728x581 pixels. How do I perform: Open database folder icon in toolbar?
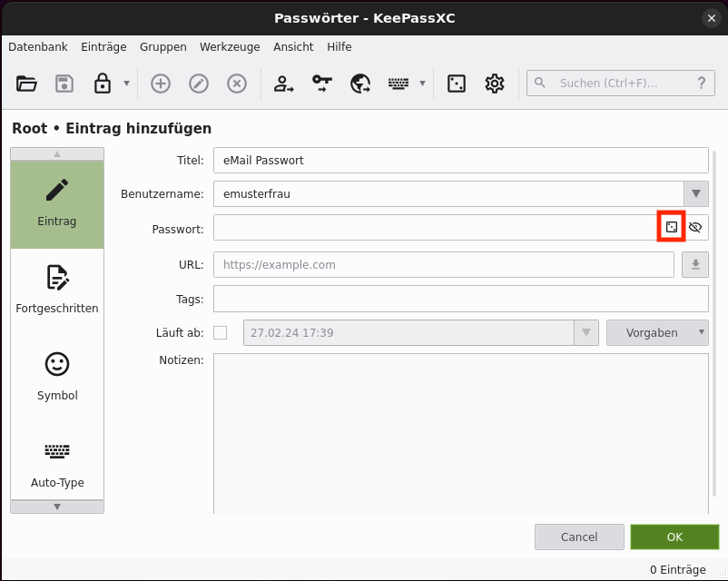pyautogui.click(x=26, y=84)
